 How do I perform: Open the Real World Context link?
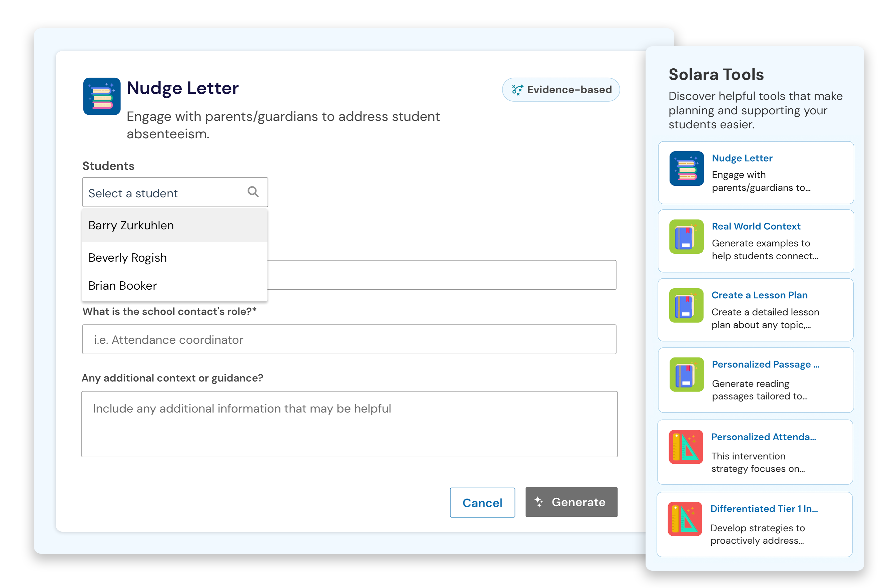coord(756,226)
